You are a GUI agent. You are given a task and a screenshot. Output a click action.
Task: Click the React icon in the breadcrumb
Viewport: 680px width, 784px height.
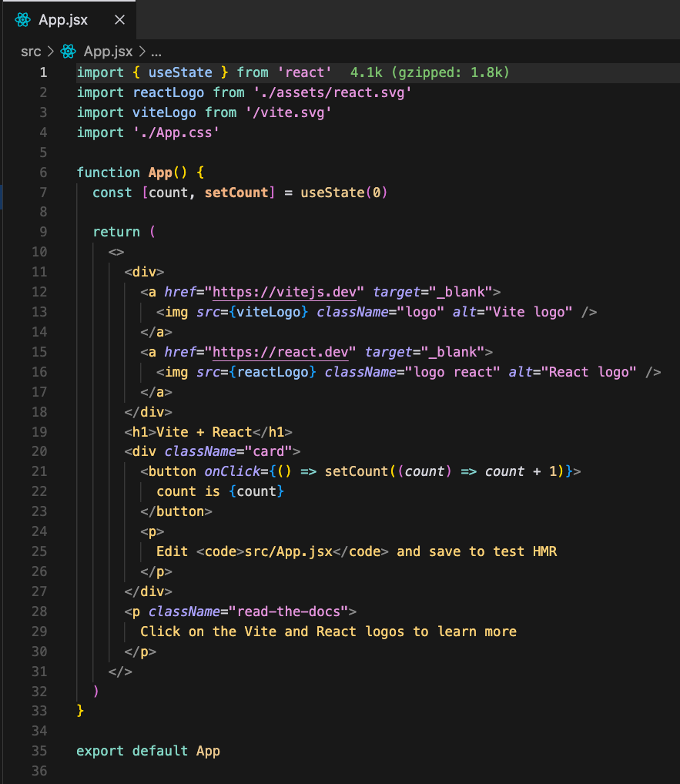(68, 52)
